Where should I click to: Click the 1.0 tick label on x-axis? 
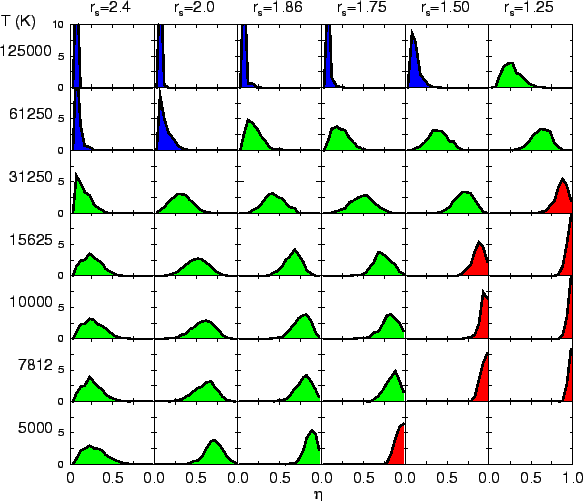tap(574, 478)
